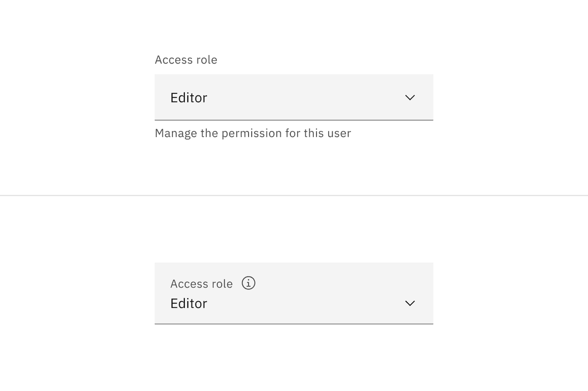This screenshot has height=391, width=588.
Task: Focus the gray top dropdown input area
Action: tap(294, 97)
